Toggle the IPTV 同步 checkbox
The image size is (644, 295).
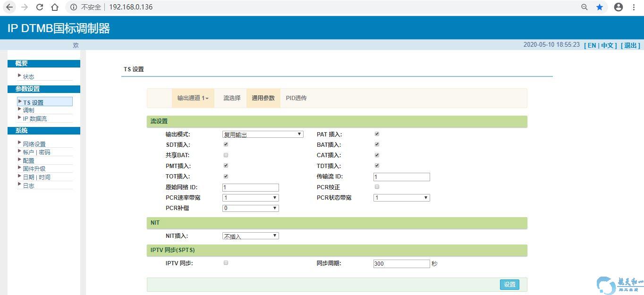[x=226, y=263]
